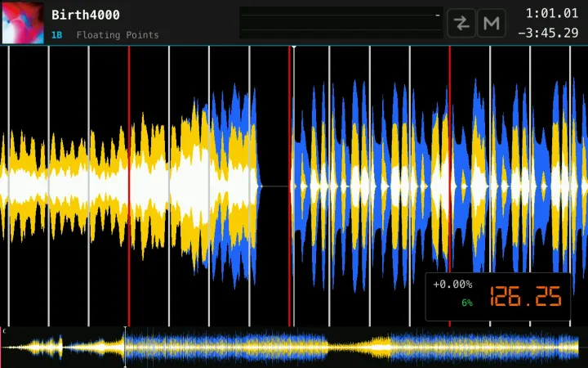Click the red playhead line in main waveform
The width and height of the screenshot is (588, 368).
click(x=289, y=186)
